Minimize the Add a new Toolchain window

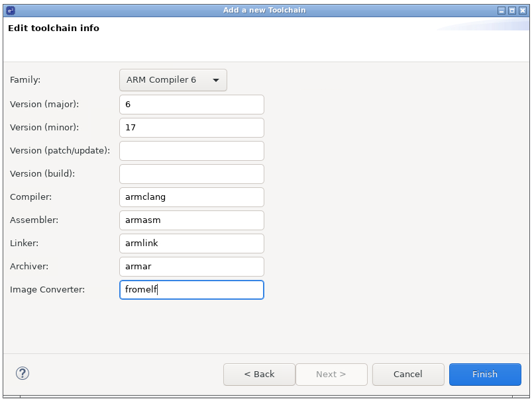(x=502, y=11)
